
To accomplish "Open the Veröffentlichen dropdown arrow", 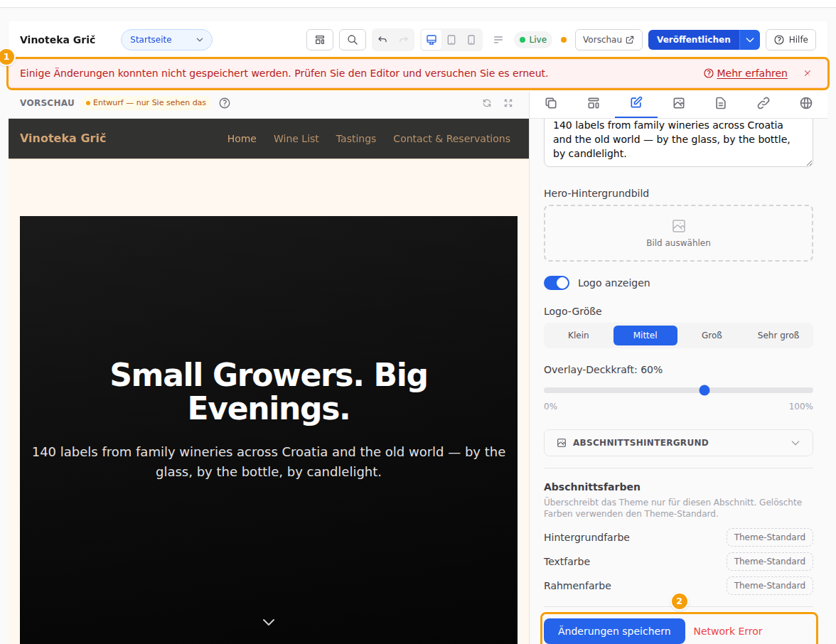I will [749, 40].
